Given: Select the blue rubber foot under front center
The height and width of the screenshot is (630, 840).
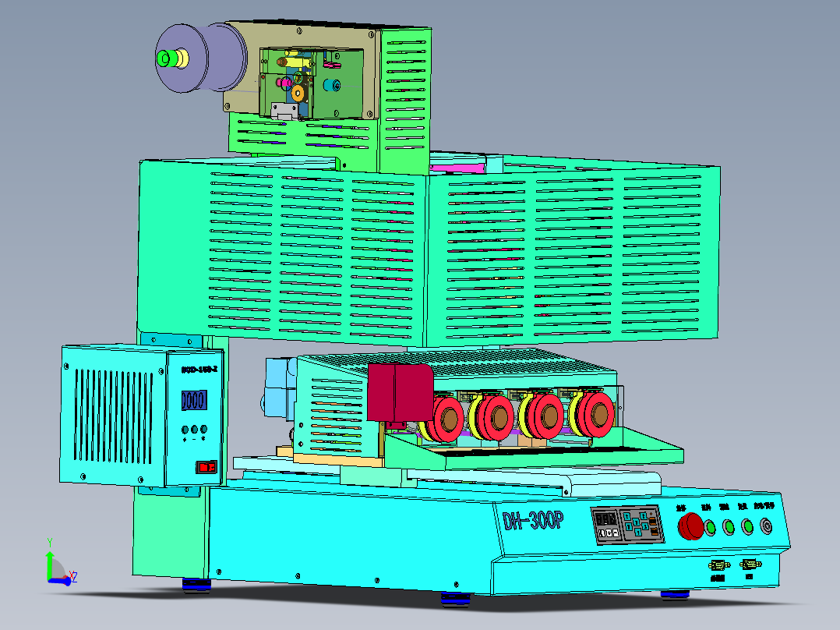Looking at the screenshot, I should [x=456, y=599].
